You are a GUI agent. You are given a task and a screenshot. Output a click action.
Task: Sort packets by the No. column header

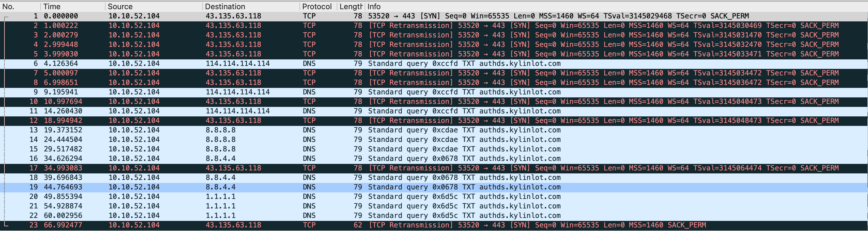(20, 7)
